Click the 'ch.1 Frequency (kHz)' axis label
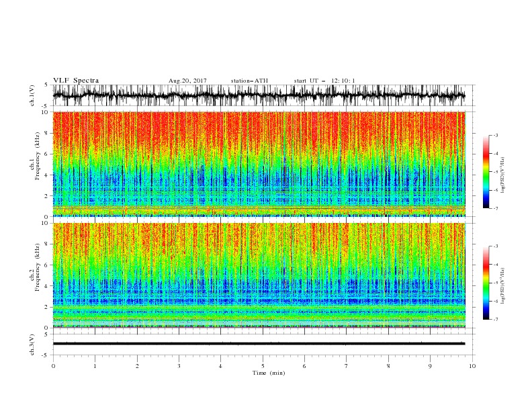This screenshot has width=532, height=411. [35, 156]
